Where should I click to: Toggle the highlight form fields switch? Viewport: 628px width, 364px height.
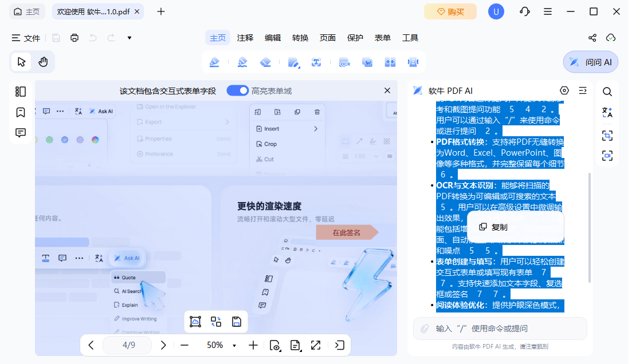coord(237,91)
